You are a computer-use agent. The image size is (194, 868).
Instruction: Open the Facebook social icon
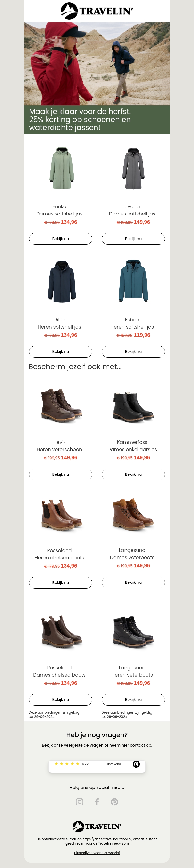pos(97,802)
